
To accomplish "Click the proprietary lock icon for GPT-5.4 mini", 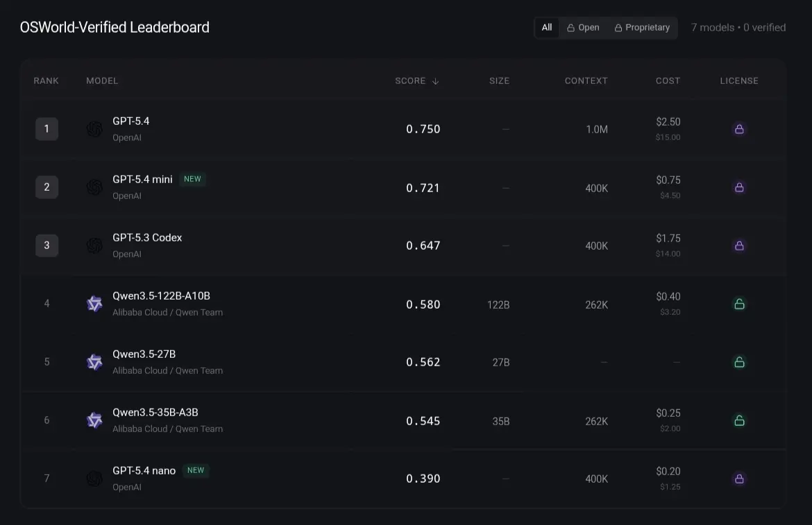I will point(739,187).
